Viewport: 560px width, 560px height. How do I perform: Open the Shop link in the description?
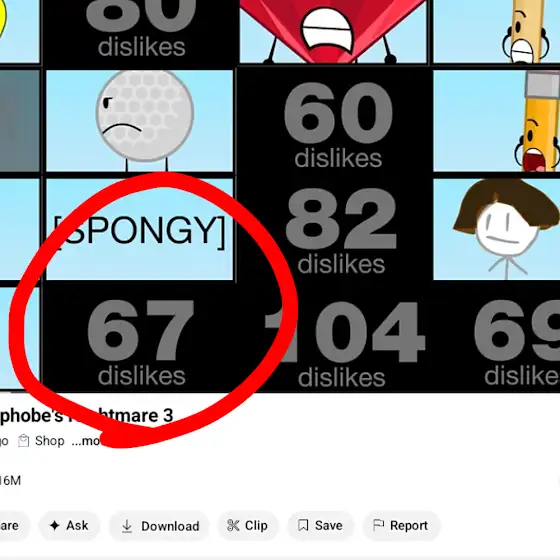pyautogui.click(x=50, y=441)
